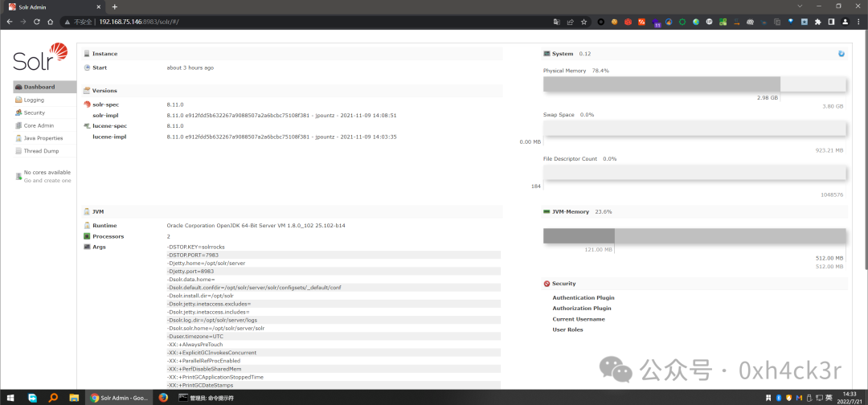
Task: Switch to the command prompt taskbar window
Action: coord(207,397)
